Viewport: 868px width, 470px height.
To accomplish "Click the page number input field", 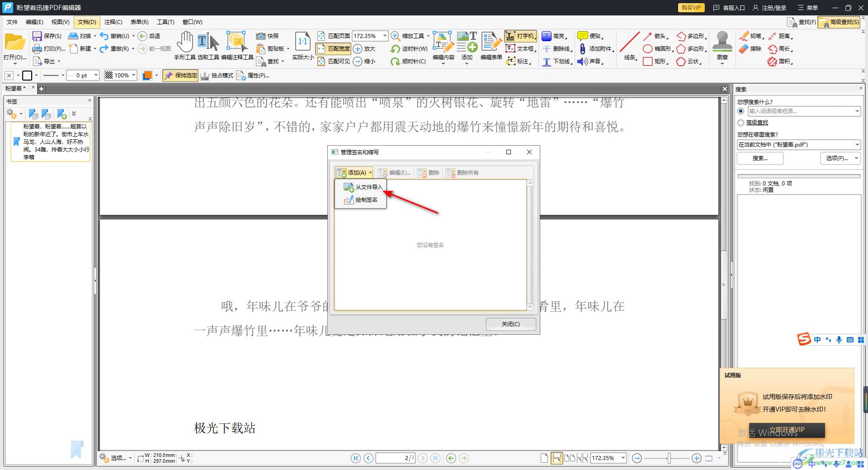I will click(x=395, y=458).
